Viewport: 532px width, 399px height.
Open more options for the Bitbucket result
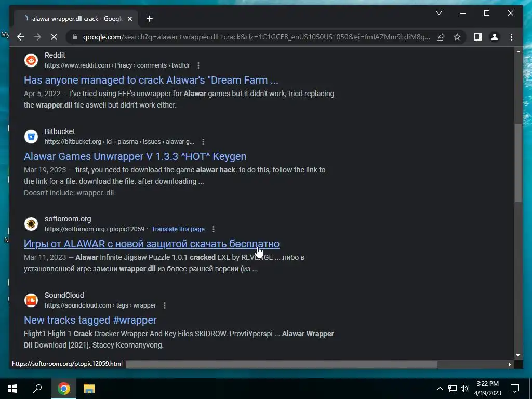pyautogui.click(x=203, y=142)
